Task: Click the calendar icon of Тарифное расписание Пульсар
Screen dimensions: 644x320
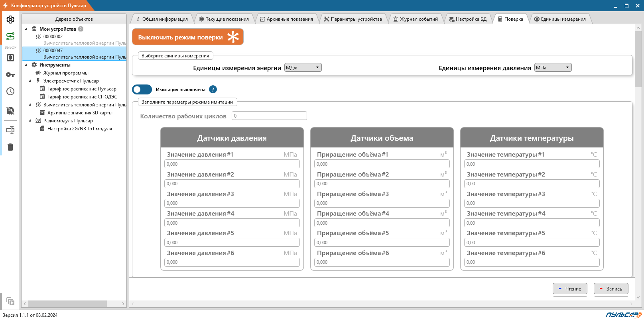Action: pyautogui.click(x=42, y=89)
